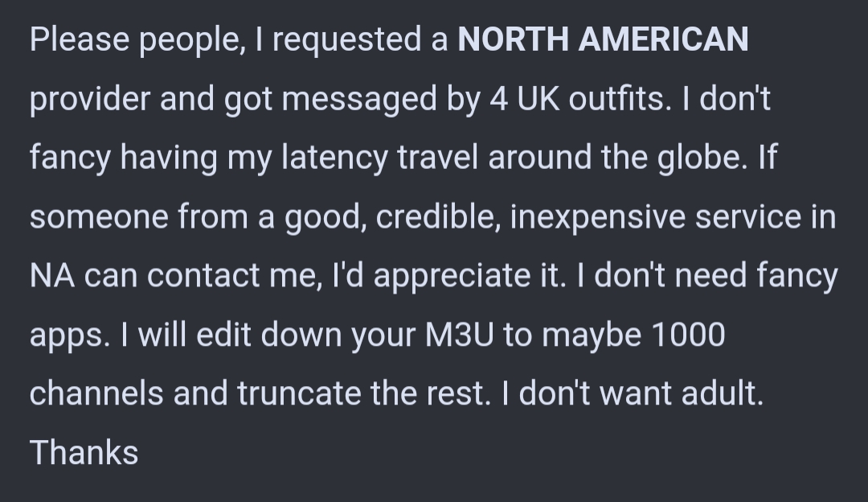Click the text "M3U" in the post

[459, 334]
